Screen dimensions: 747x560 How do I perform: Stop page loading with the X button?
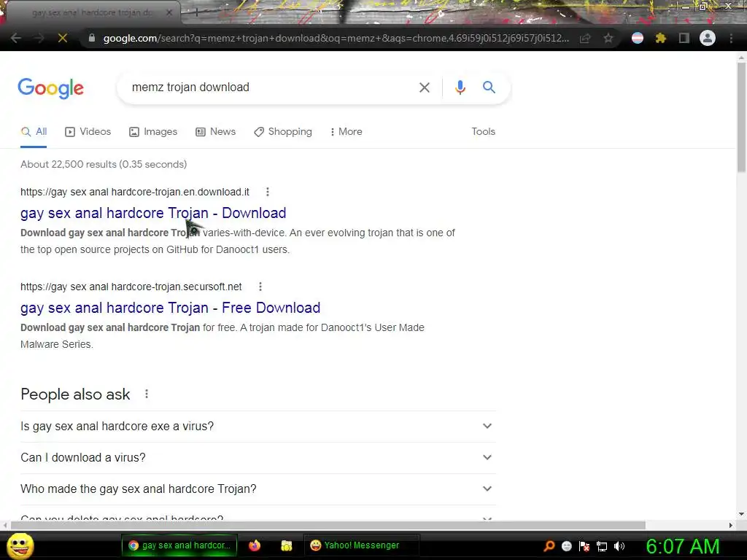(63, 38)
